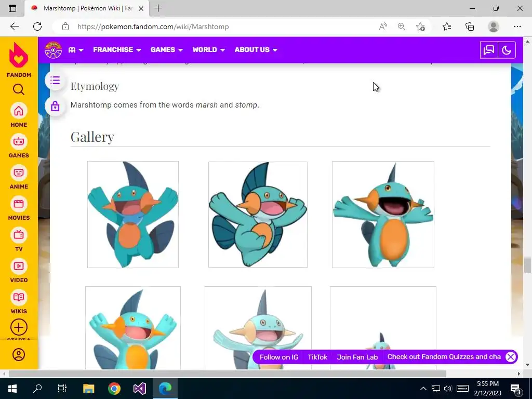The image size is (532, 399).
Task: Click scrollbar down arrow
Action: point(527,365)
